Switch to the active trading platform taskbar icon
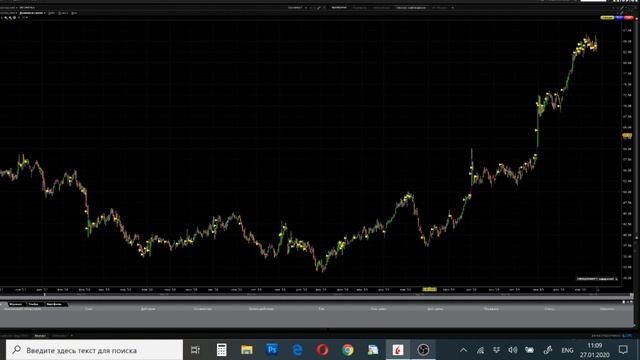This screenshot has width=640, height=360. [x=398, y=350]
